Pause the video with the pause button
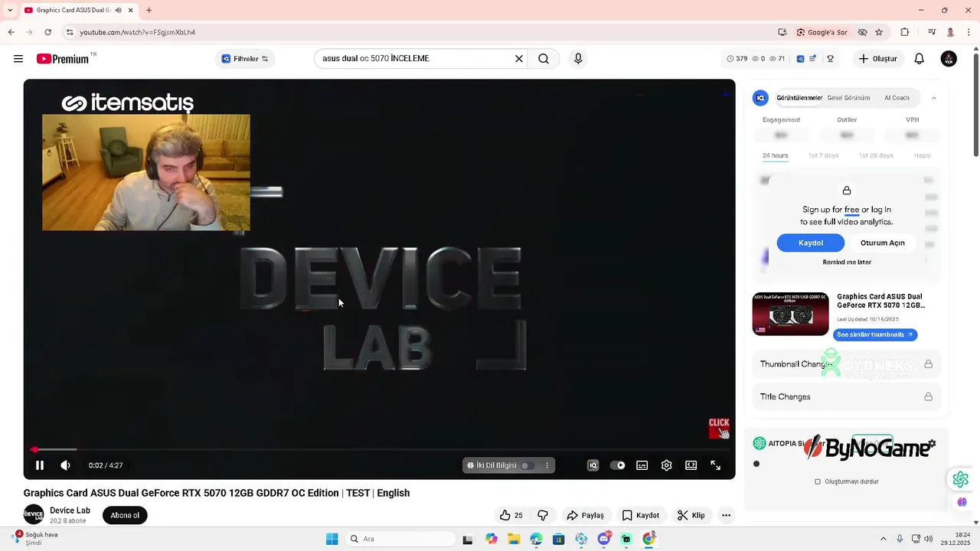The height and width of the screenshot is (551, 980). point(40,465)
